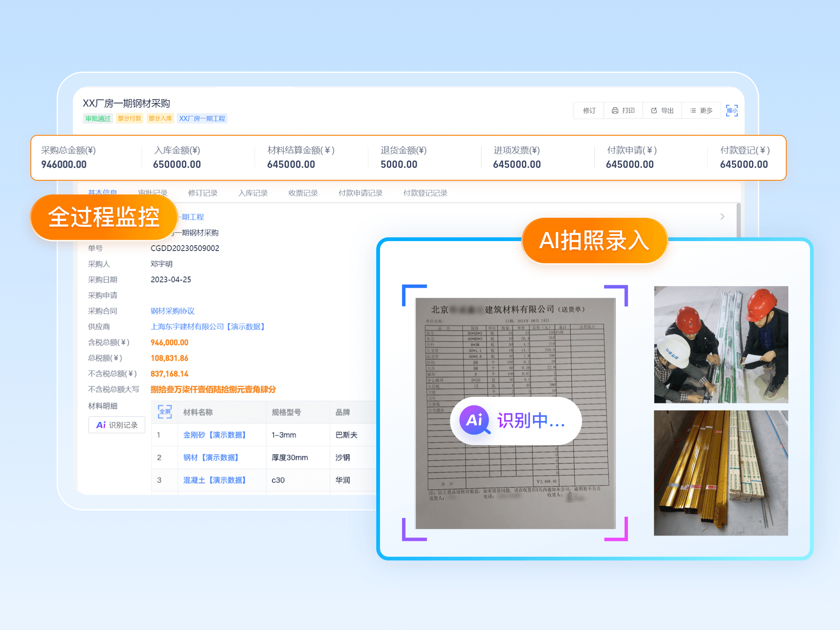This screenshot has height=630, width=840.
Task: Click the AI recognizing magnifier badge
Action: 474,420
